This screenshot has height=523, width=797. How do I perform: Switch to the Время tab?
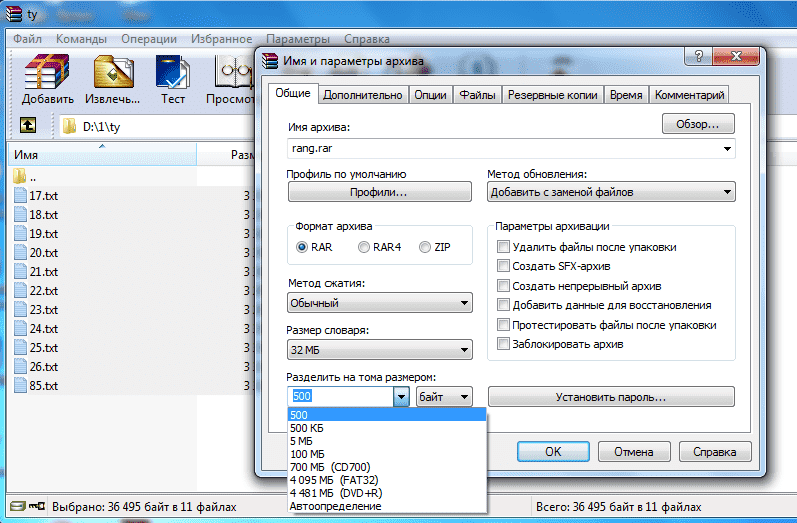626,95
